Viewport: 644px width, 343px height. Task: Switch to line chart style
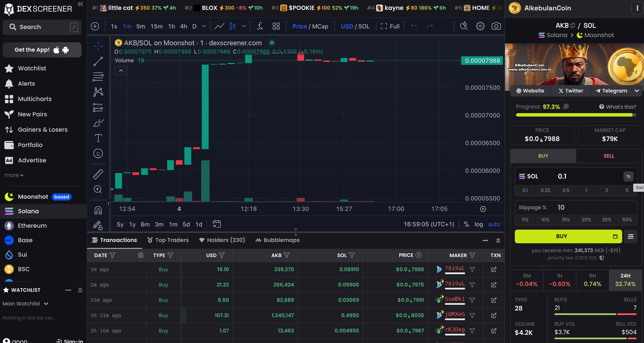pyautogui.click(x=219, y=26)
